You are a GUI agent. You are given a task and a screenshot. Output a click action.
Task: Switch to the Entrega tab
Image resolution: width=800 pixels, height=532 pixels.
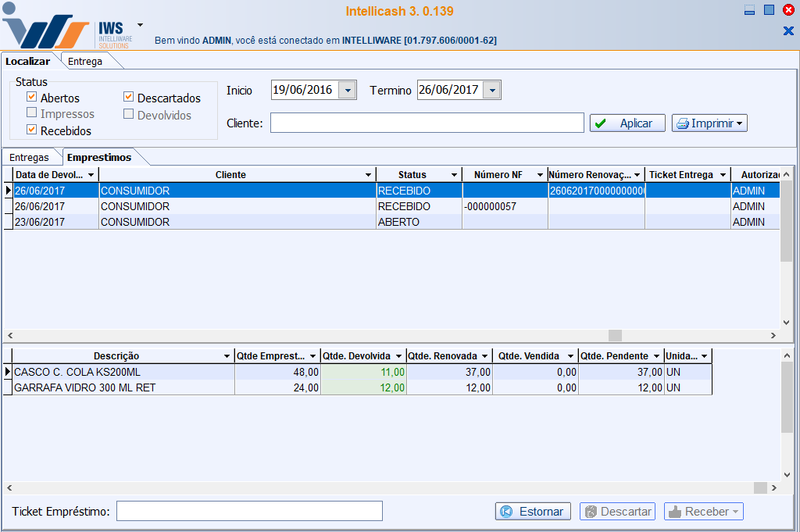pos(84,61)
